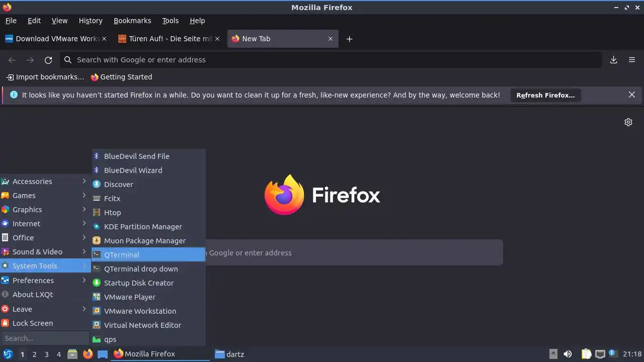This screenshot has height=362, width=644.
Task: Switch to virtual desktop 4
Action: point(58,354)
